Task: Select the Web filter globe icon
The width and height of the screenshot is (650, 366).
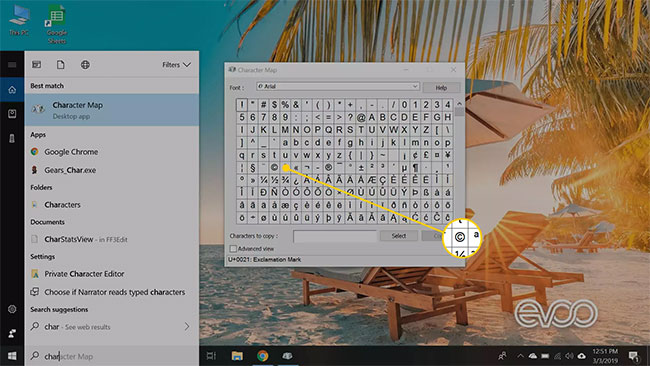Action: click(85, 65)
